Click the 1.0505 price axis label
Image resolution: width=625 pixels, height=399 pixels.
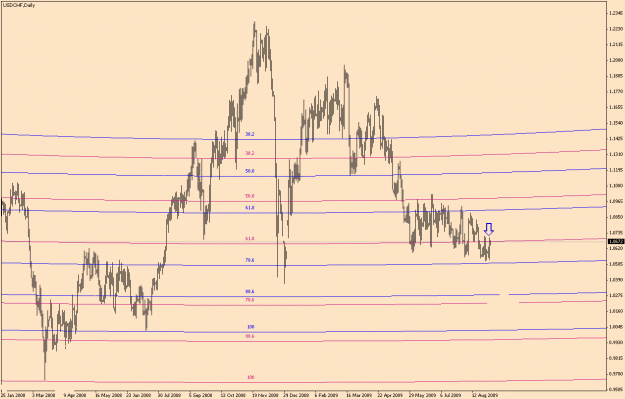click(x=616, y=264)
